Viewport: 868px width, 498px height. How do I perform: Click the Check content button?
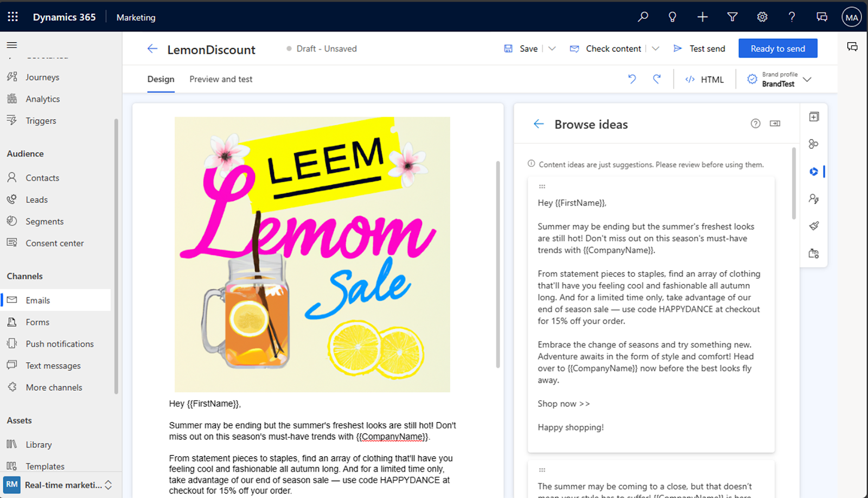(605, 49)
